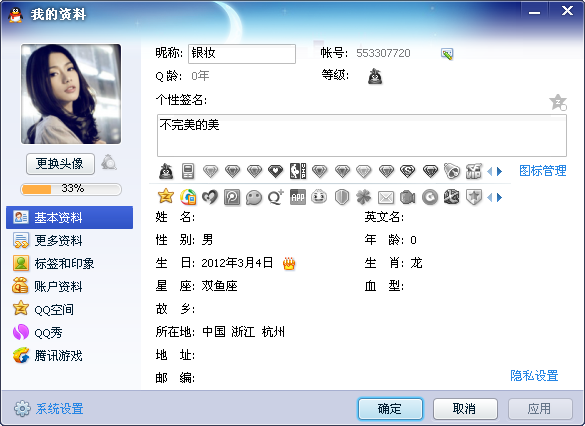Open 系统设置 at the bottom left
This screenshot has width=585, height=426.
49,409
